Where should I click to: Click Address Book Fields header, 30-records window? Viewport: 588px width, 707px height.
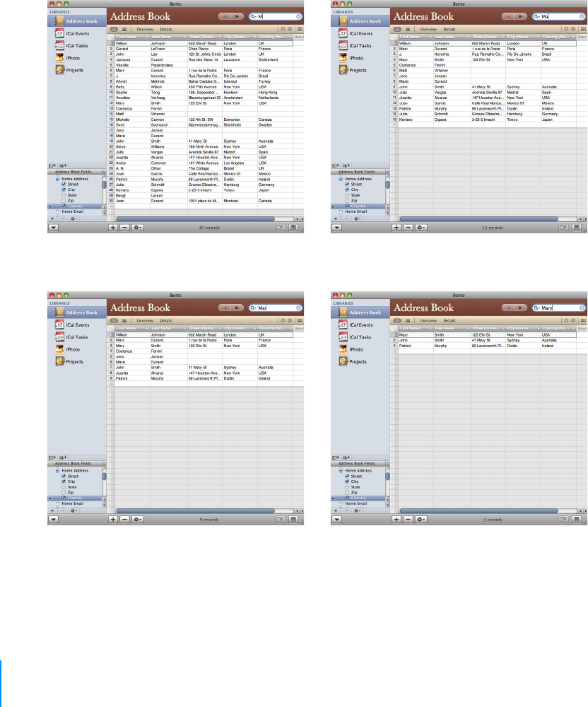coord(73,172)
